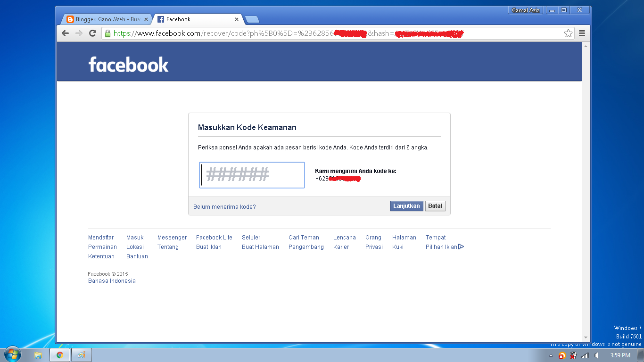Click the page scrollbar up arrow

586,46
